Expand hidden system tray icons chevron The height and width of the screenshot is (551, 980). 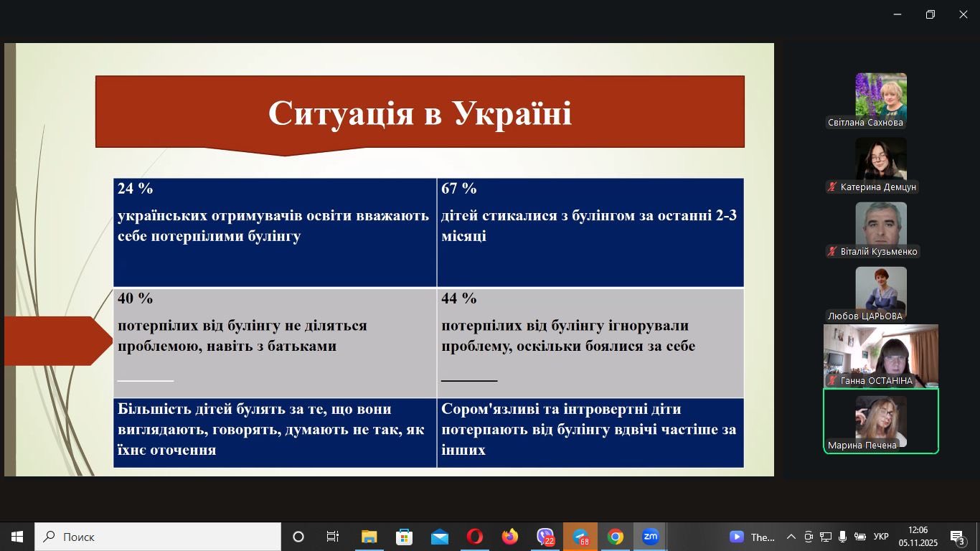[791, 537]
